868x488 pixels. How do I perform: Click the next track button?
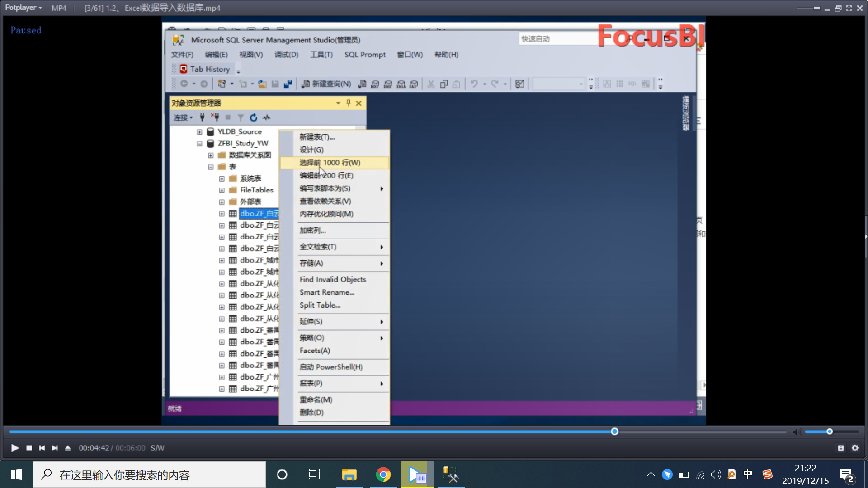click(55, 448)
